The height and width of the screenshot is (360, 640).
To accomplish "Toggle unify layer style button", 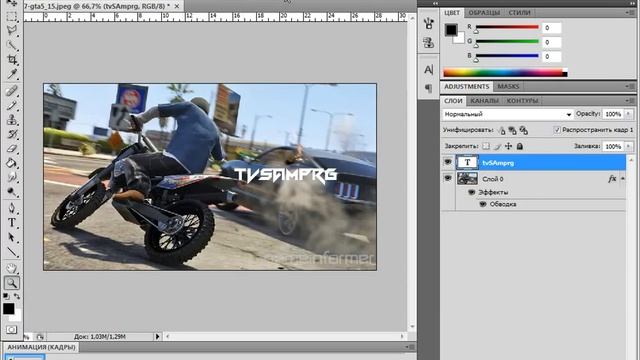I will point(524,130).
